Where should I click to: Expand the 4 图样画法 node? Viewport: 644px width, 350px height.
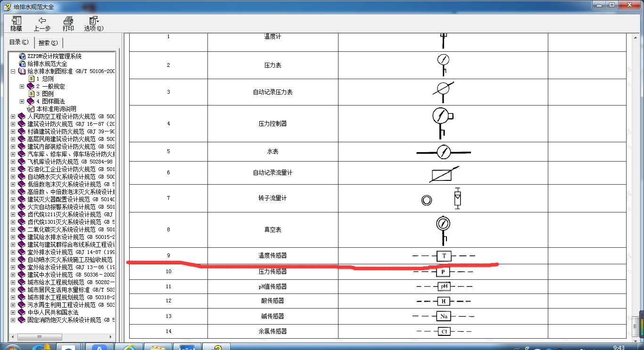[22, 101]
